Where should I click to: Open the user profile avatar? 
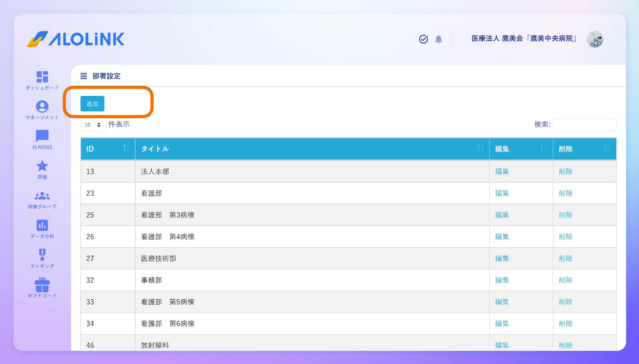point(595,39)
